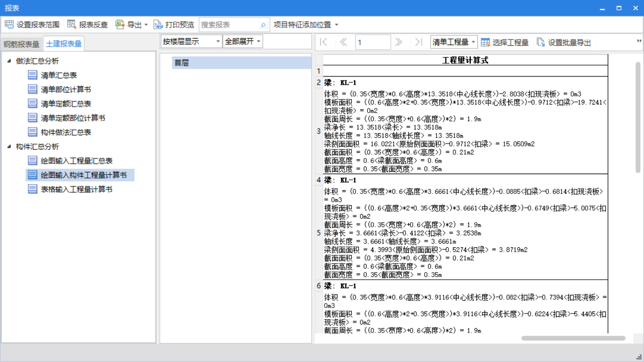Open the 全部展开 dropdown

pos(243,41)
